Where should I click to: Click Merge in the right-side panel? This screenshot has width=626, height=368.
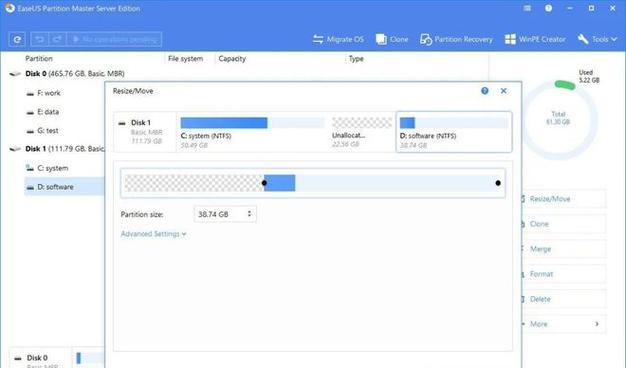click(x=564, y=249)
